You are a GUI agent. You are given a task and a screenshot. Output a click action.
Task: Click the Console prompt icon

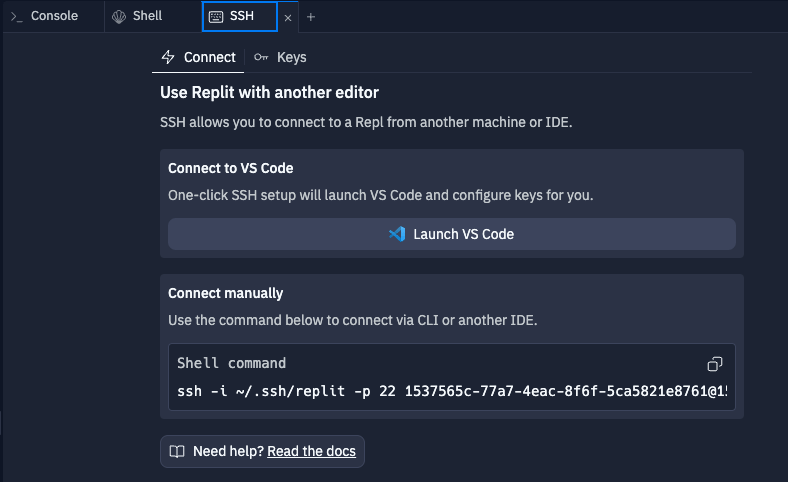[x=17, y=17]
